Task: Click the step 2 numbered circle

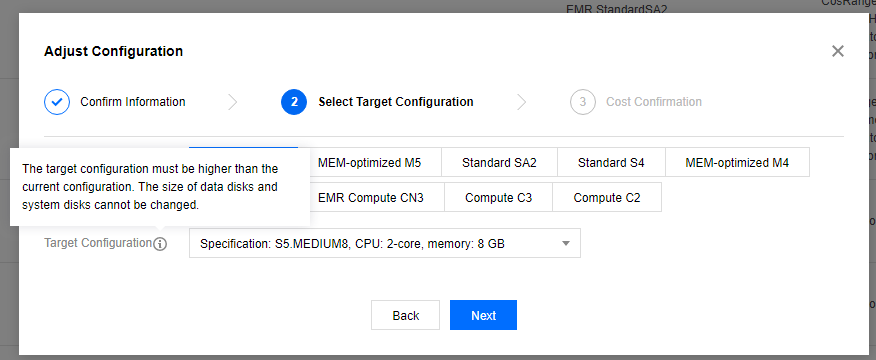Action: coord(294,102)
